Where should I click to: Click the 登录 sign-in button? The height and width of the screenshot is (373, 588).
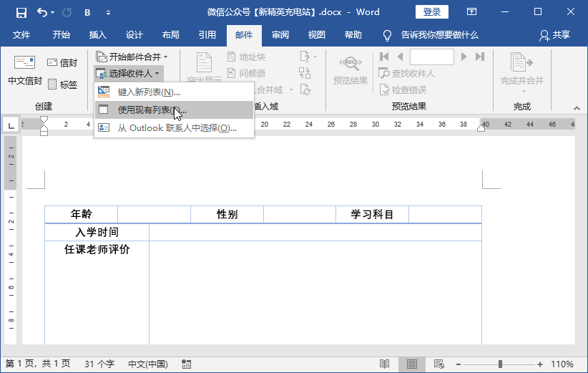coord(431,12)
